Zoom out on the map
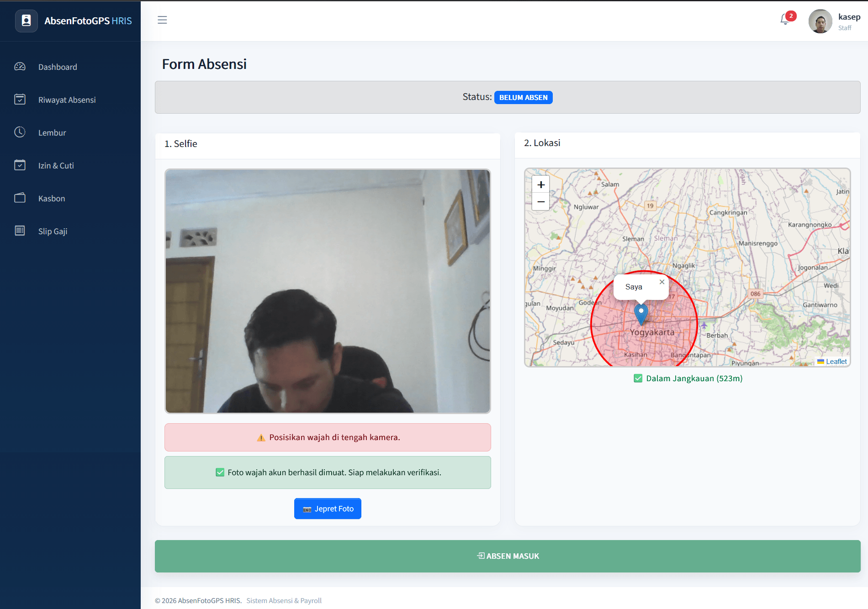This screenshot has height=609, width=868. click(541, 202)
